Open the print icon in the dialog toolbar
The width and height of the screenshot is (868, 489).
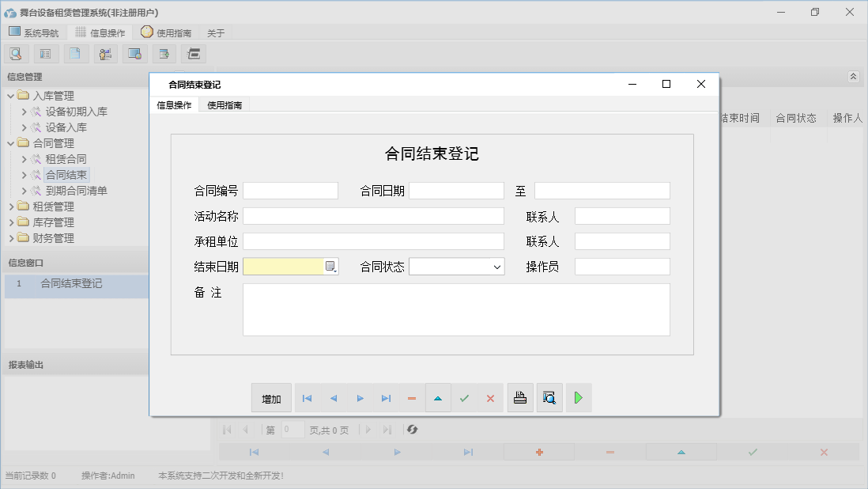pos(520,398)
